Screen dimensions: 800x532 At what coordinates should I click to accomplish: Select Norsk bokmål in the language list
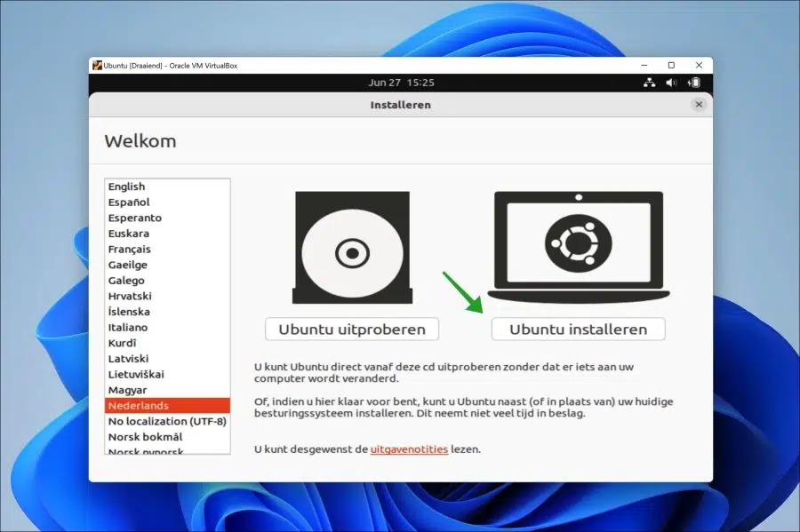click(167, 437)
